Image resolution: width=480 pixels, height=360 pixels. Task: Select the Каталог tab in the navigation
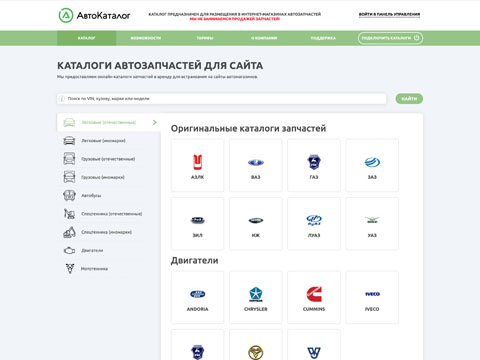(x=87, y=38)
